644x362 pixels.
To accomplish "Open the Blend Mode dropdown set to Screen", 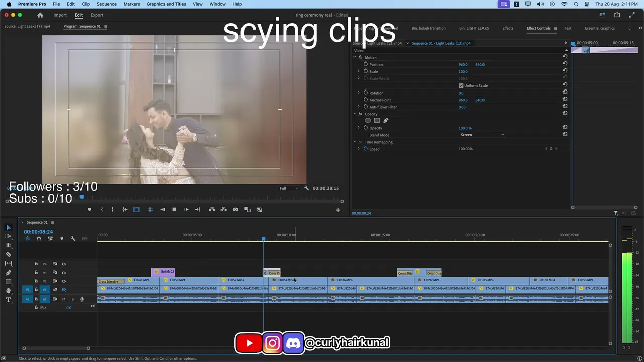I will click(x=482, y=135).
